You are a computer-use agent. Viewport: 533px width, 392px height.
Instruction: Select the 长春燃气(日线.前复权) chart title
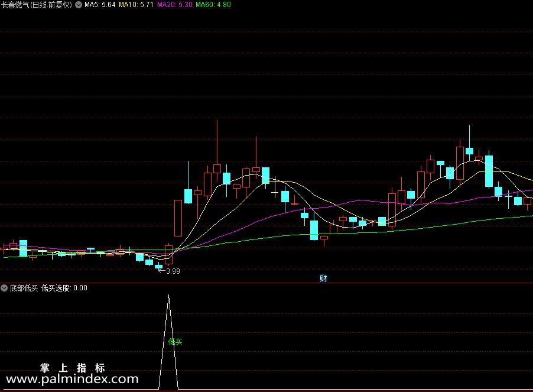(x=37, y=5)
